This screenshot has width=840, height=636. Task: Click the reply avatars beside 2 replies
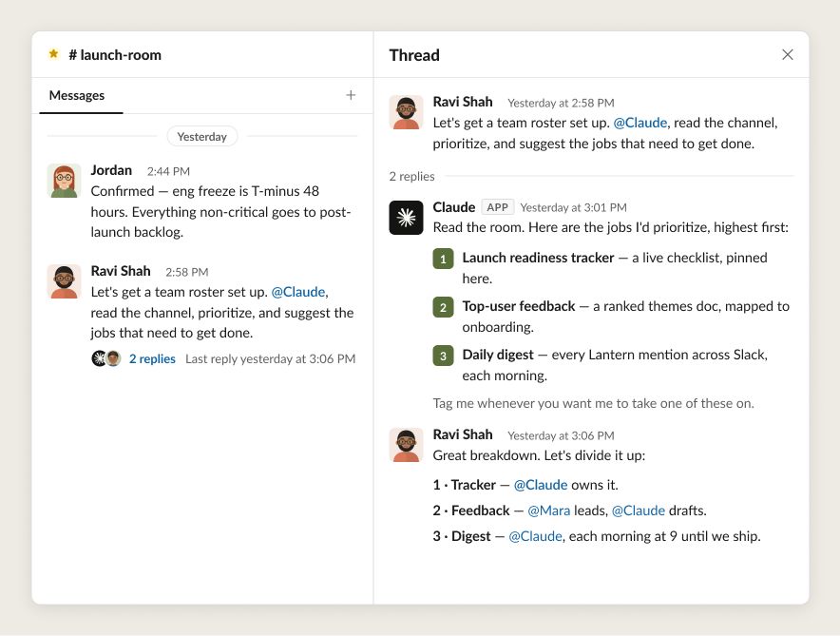point(106,358)
